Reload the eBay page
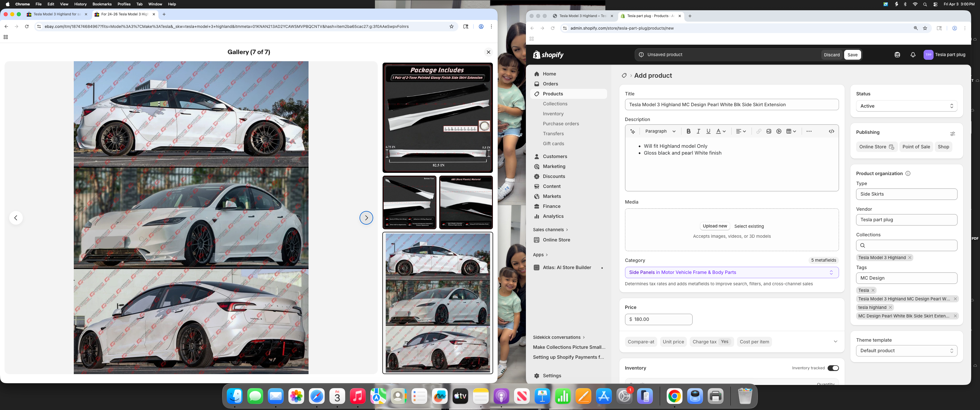 click(x=26, y=27)
